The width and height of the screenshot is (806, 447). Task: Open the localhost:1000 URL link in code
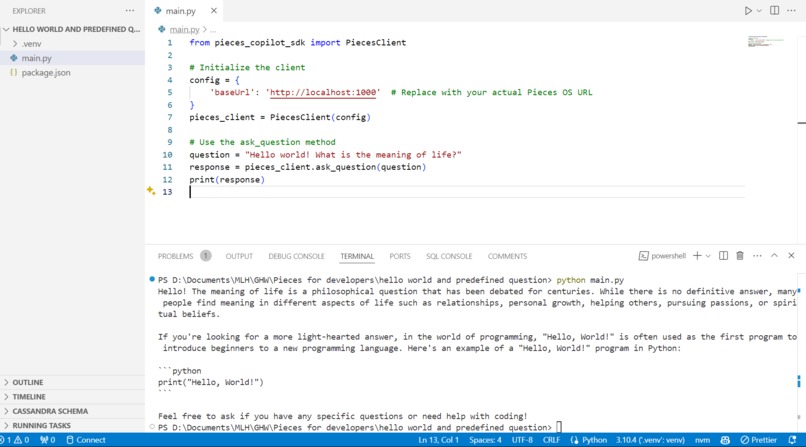(323, 92)
